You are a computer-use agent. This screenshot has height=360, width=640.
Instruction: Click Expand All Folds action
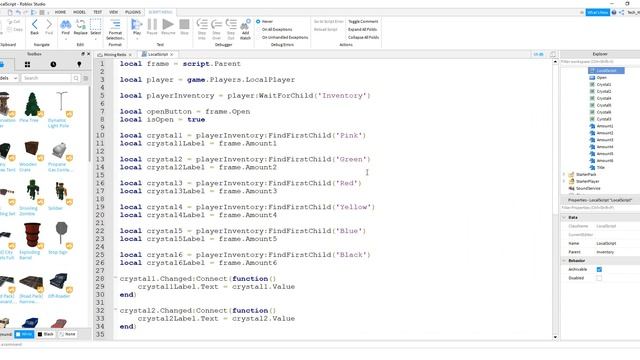pos(362,29)
